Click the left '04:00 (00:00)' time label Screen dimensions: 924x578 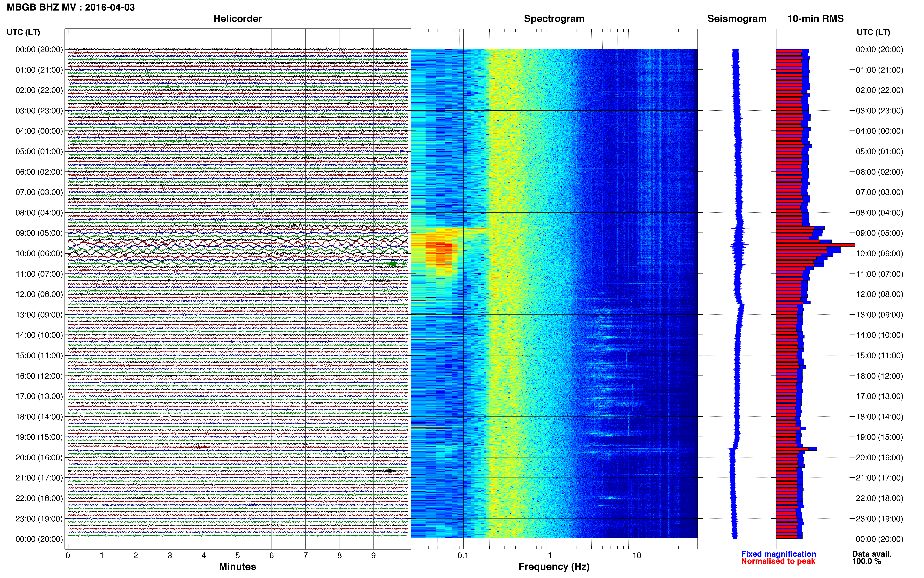tap(39, 131)
